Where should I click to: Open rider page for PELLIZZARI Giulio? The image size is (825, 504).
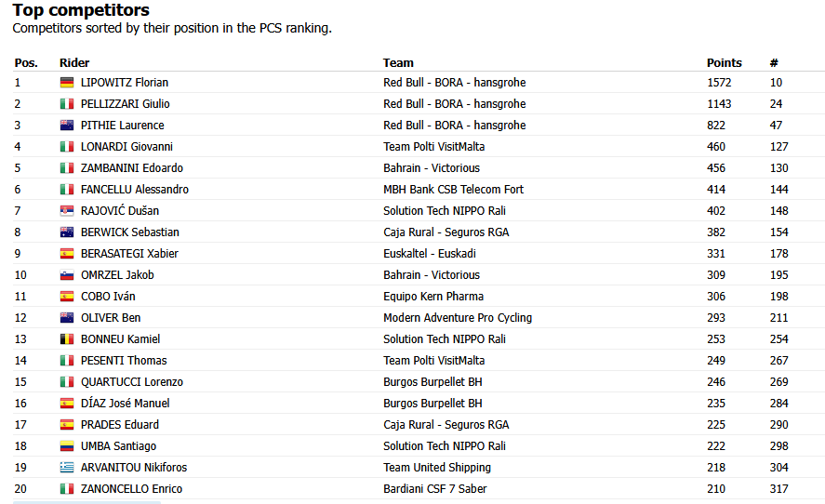click(x=126, y=104)
